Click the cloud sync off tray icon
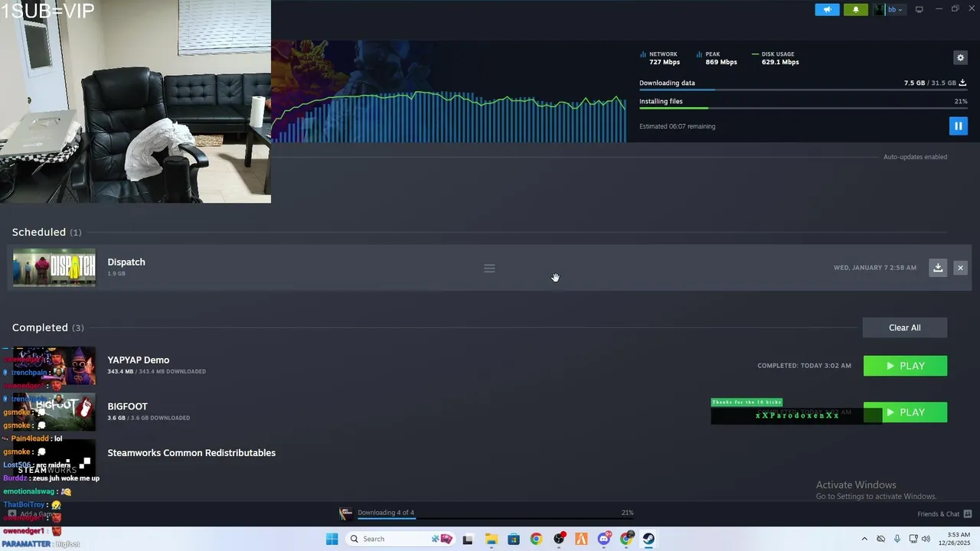980x551 pixels. tap(880, 539)
